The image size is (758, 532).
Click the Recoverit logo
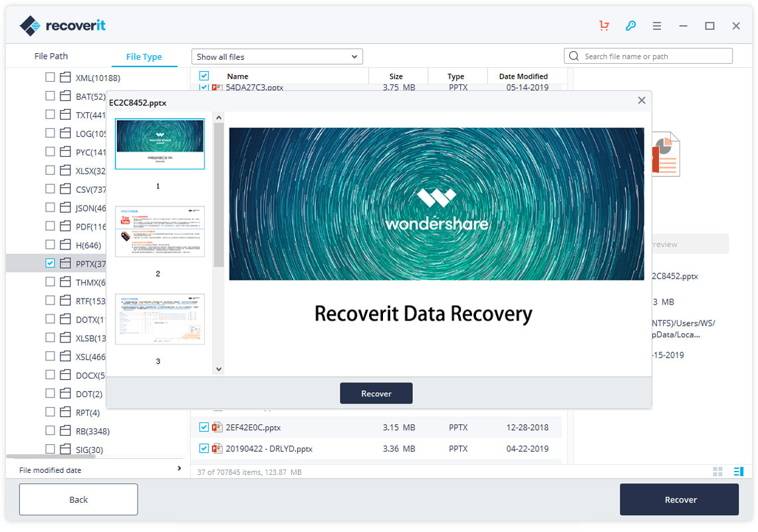[63, 26]
